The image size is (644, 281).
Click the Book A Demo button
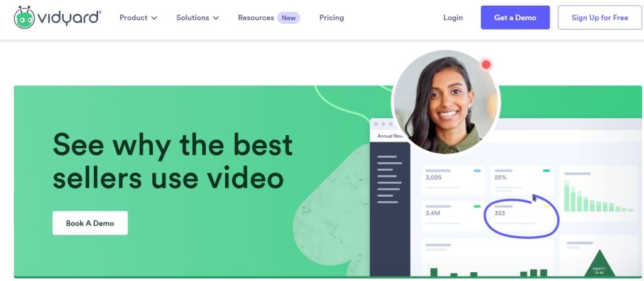click(90, 223)
